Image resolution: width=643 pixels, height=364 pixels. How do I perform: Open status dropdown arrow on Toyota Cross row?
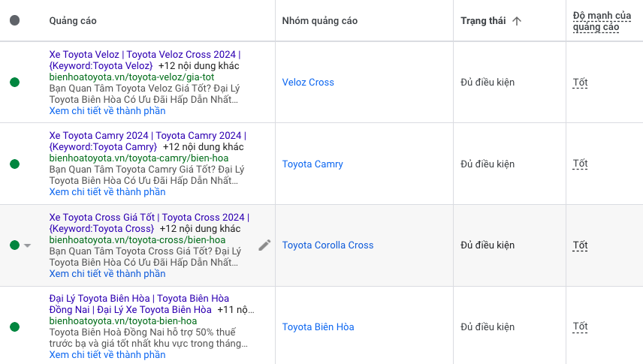[28, 245]
